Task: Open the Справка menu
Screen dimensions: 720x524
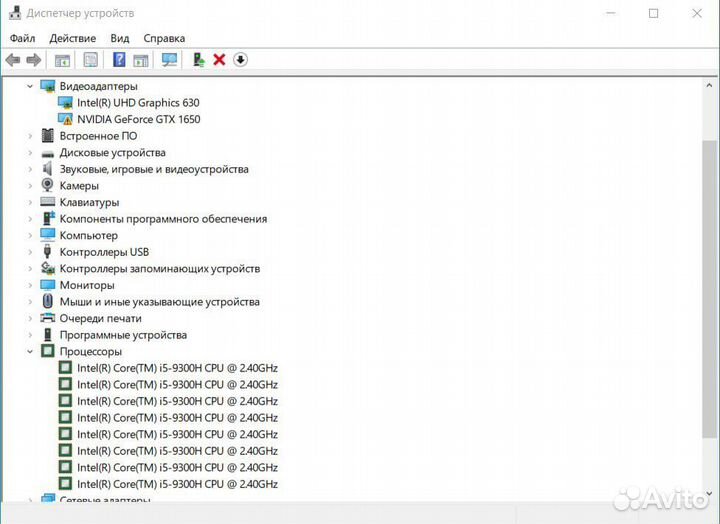Action: 164,38
